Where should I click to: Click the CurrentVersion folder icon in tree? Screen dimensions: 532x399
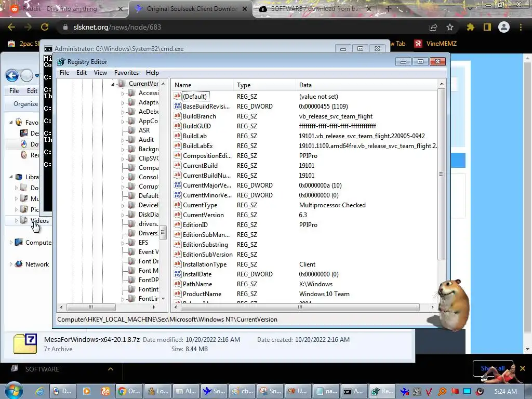(x=122, y=84)
